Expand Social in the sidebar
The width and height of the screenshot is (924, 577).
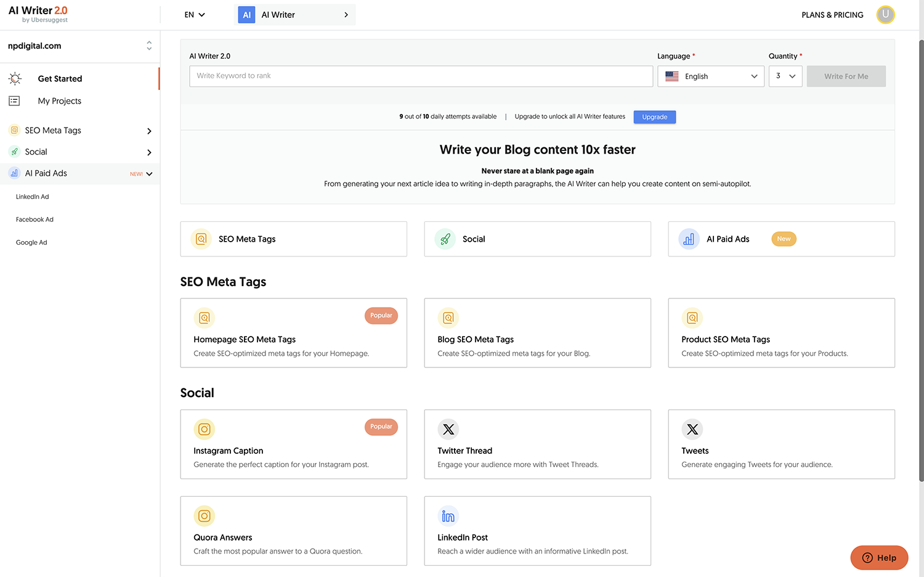tap(149, 152)
